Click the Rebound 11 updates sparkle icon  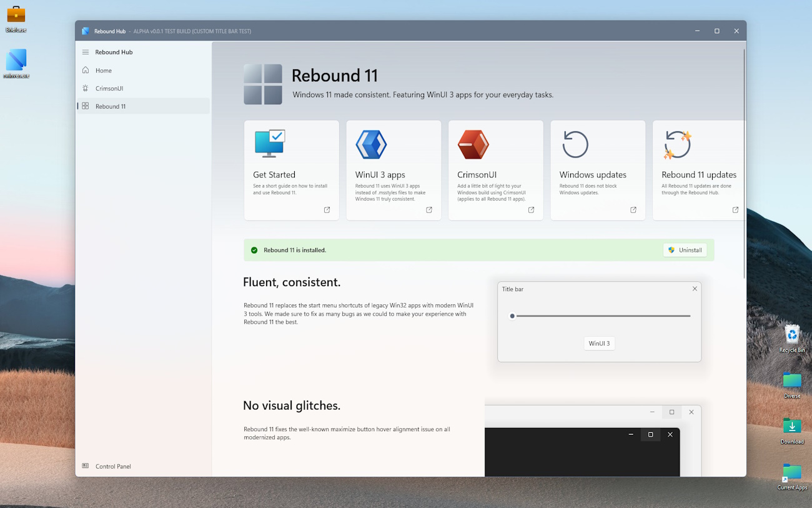(x=678, y=144)
